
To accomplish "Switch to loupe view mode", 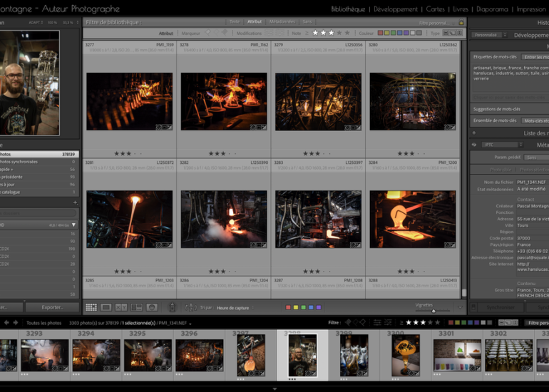I will pyautogui.click(x=106, y=307).
